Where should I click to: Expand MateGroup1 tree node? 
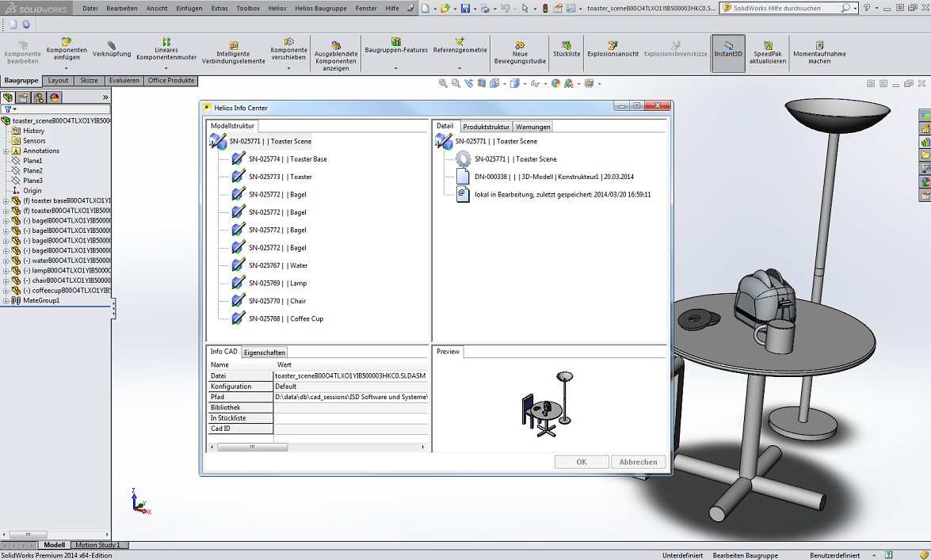[6, 301]
